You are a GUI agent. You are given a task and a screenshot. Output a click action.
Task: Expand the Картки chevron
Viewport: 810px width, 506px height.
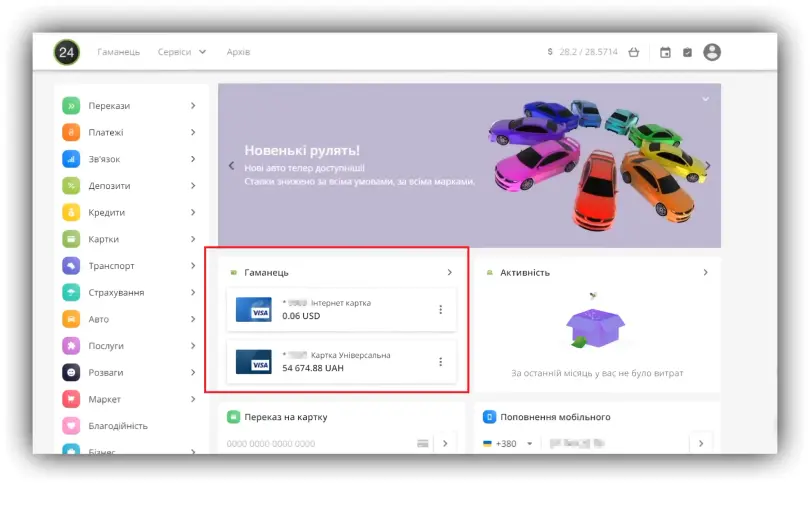point(193,239)
